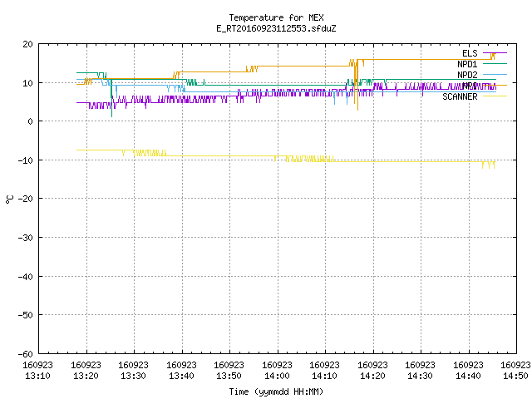Click the y-axis value 10

pyautogui.click(x=27, y=83)
